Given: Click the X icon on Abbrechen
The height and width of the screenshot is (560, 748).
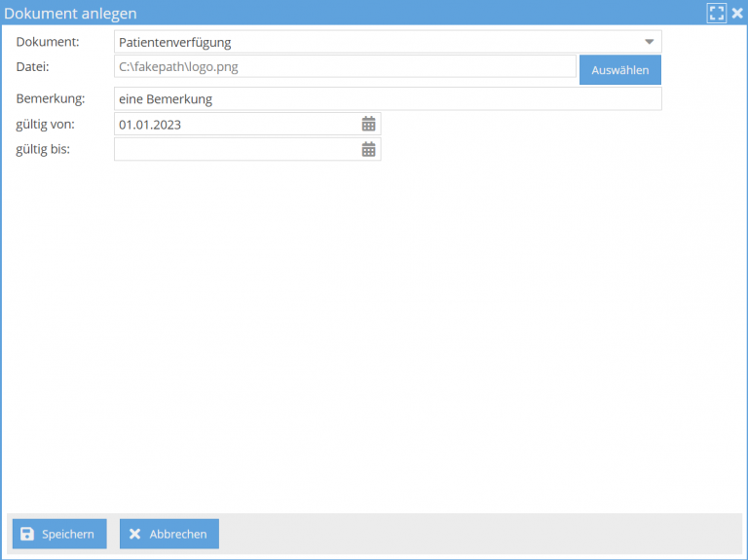Looking at the screenshot, I should pos(135,534).
